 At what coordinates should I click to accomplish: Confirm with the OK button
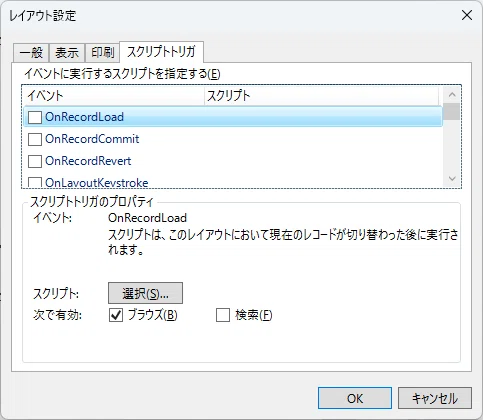[355, 398]
